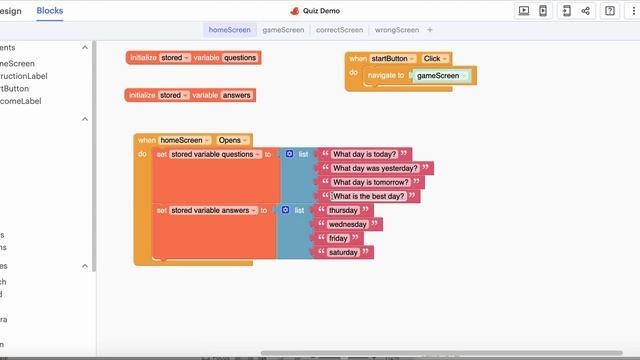Open the gameScreen tab
This screenshot has height=360, width=640.
click(x=283, y=30)
